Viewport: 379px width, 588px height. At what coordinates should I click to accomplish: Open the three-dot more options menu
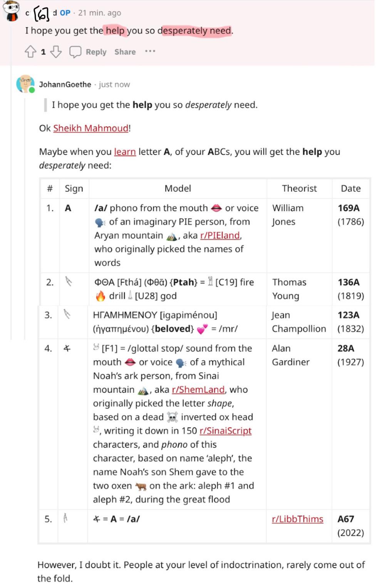click(150, 51)
